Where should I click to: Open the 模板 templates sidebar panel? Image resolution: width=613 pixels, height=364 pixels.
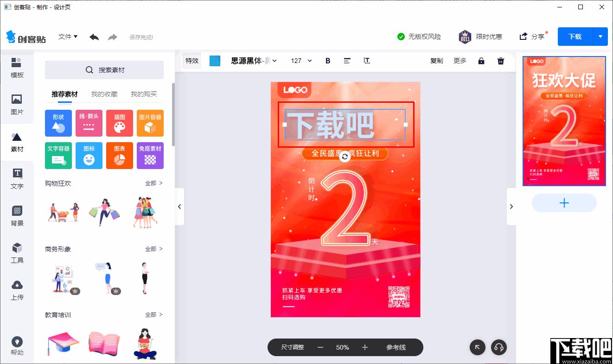pyautogui.click(x=17, y=68)
